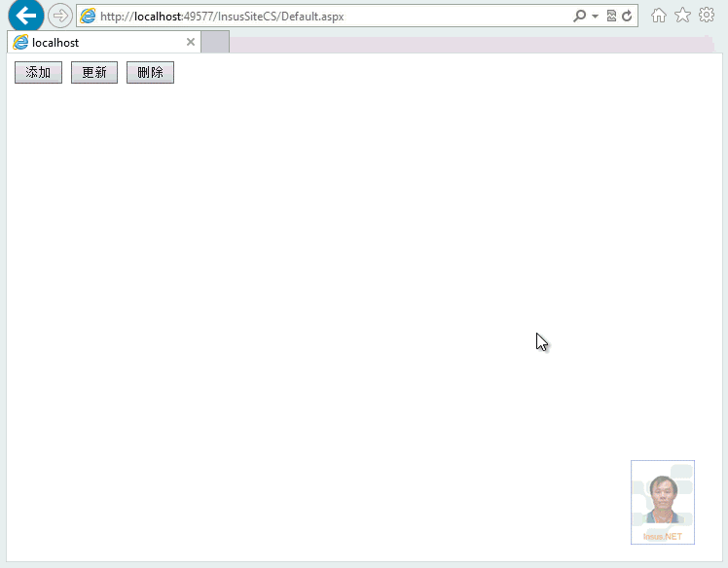
Task: Expand the address bar autocomplete dropdown arrow
Action: pyautogui.click(x=595, y=17)
